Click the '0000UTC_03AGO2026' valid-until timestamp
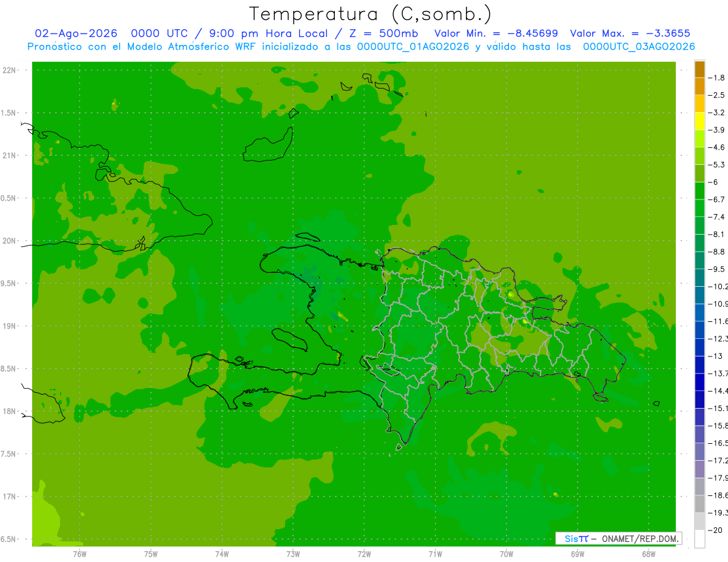Screen dimensions: 728x562 click(639, 47)
